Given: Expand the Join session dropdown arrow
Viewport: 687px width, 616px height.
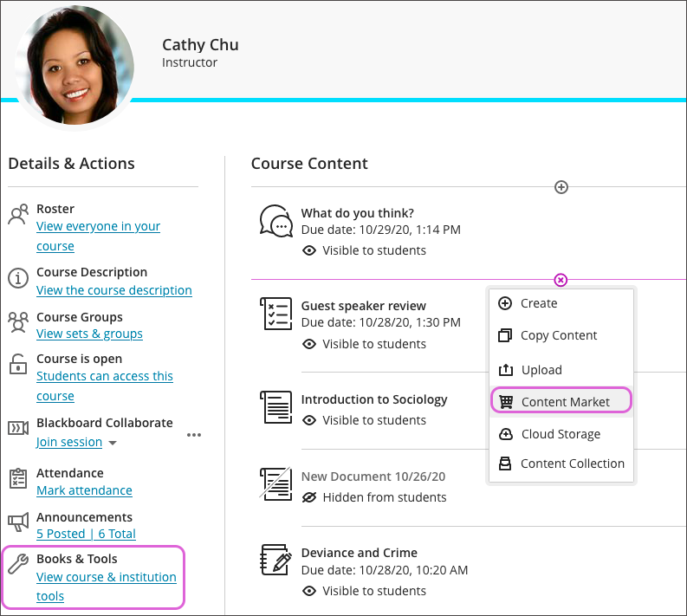Looking at the screenshot, I should 113,443.
